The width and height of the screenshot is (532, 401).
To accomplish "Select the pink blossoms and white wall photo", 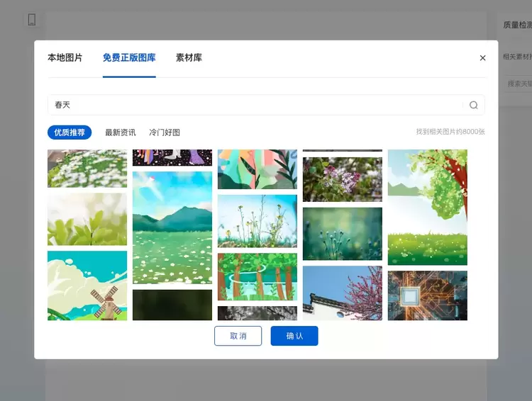I will pos(342,293).
